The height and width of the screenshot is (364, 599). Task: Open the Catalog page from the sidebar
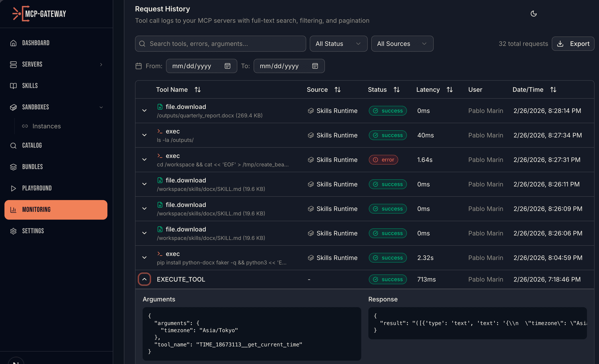[x=32, y=145]
